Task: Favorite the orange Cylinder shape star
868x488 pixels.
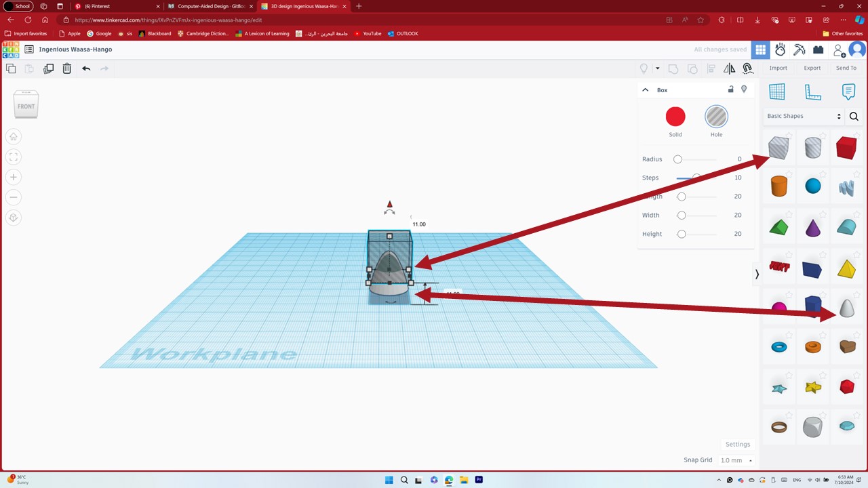Action: click(x=790, y=174)
